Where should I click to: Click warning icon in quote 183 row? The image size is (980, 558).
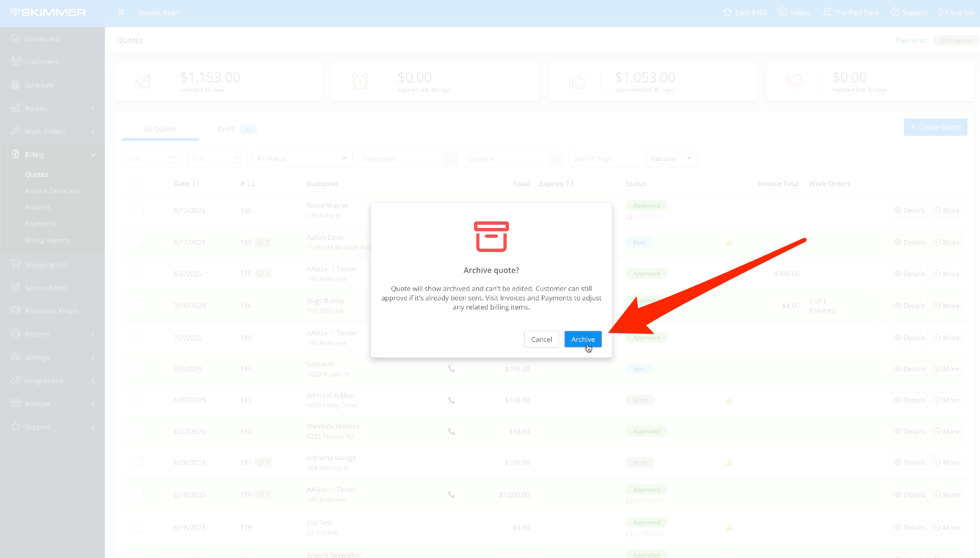coord(729,401)
